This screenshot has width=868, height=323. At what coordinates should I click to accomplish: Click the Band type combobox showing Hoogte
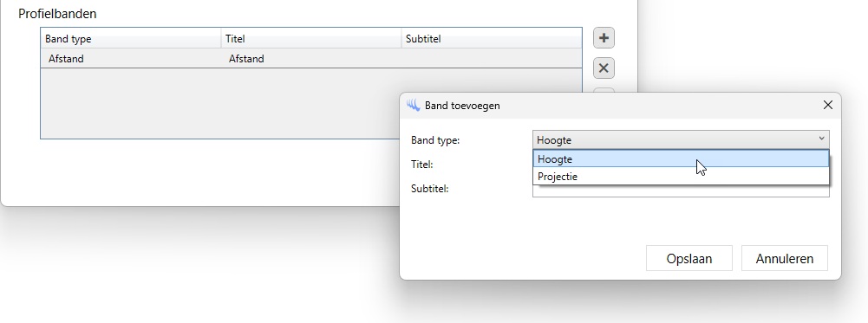pyautogui.click(x=681, y=140)
